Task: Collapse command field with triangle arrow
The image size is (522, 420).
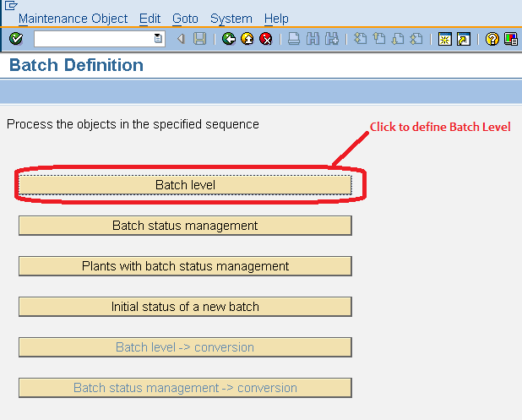Action: 181,39
